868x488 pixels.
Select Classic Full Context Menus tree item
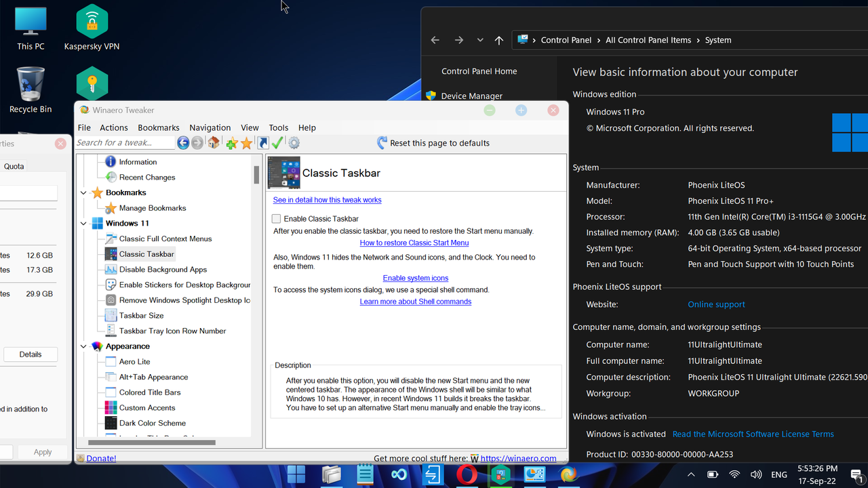tap(165, 239)
